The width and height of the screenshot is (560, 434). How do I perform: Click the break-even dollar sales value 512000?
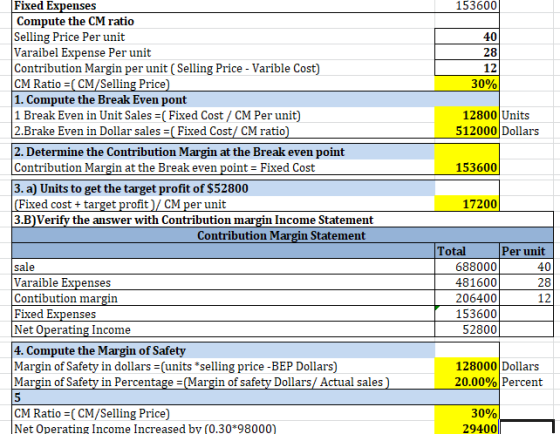[467, 131]
